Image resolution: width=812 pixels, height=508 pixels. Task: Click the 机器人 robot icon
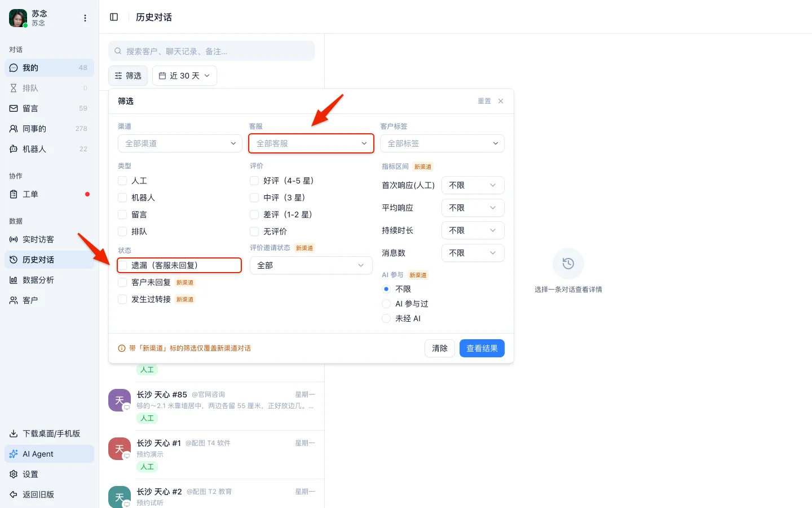tap(14, 149)
